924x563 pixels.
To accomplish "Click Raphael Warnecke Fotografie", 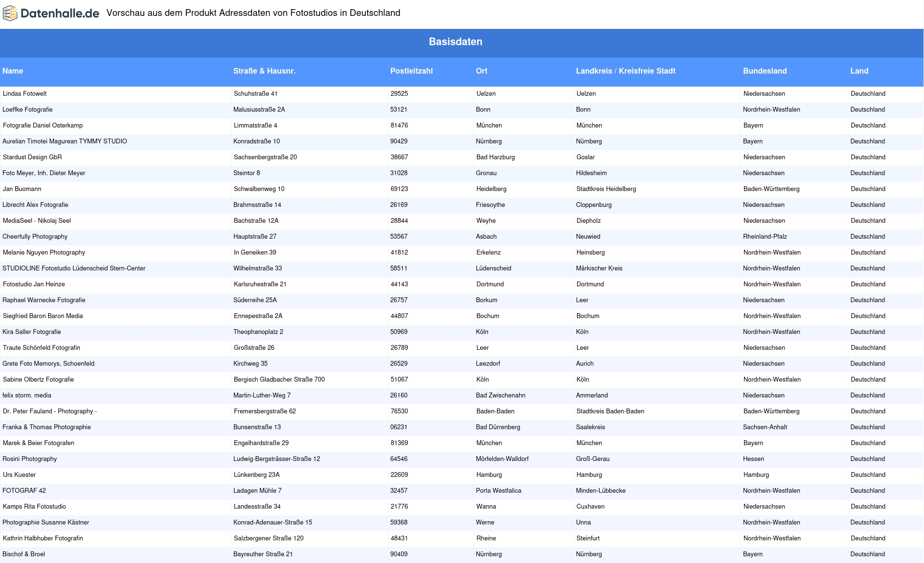I will [x=44, y=300].
